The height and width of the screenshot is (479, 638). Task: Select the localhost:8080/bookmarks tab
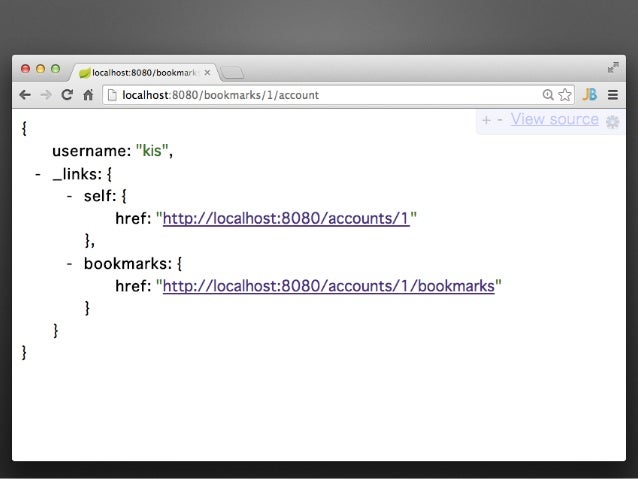144,72
